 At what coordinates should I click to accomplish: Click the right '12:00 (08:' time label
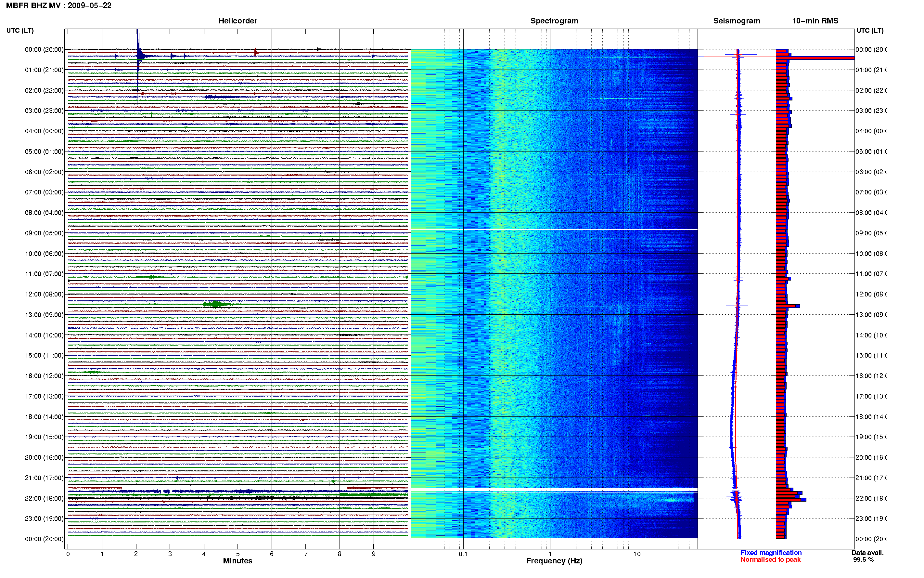pos(871,294)
